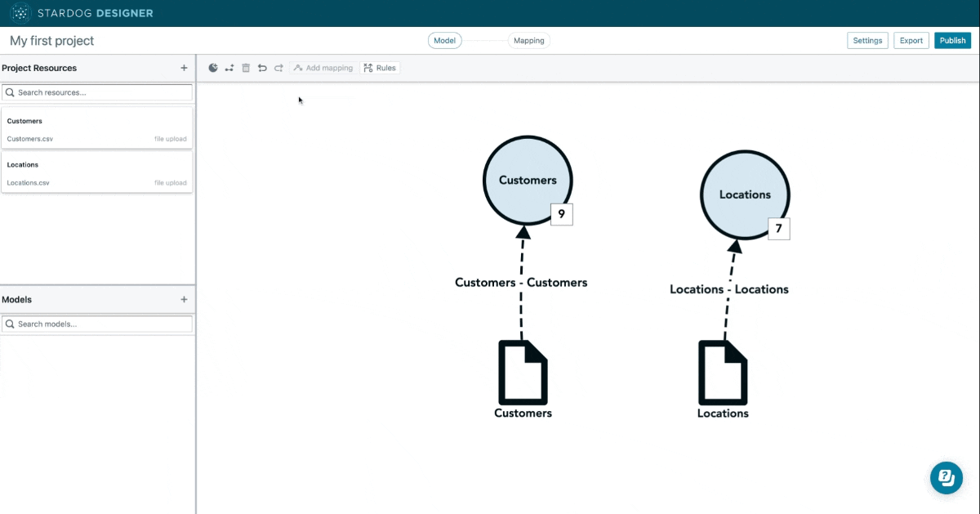This screenshot has width=980, height=514.
Task: Select the Locations file document icon
Action: [x=723, y=373]
